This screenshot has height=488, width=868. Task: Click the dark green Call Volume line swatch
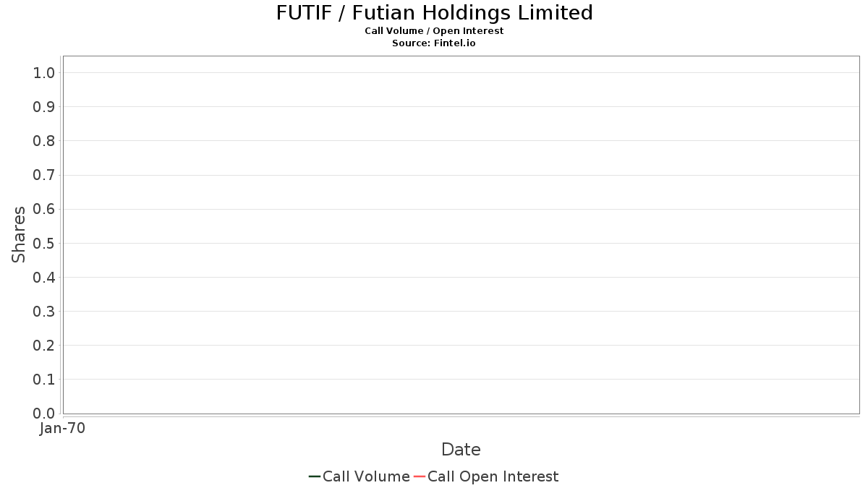pyautogui.click(x=315, y=476)
